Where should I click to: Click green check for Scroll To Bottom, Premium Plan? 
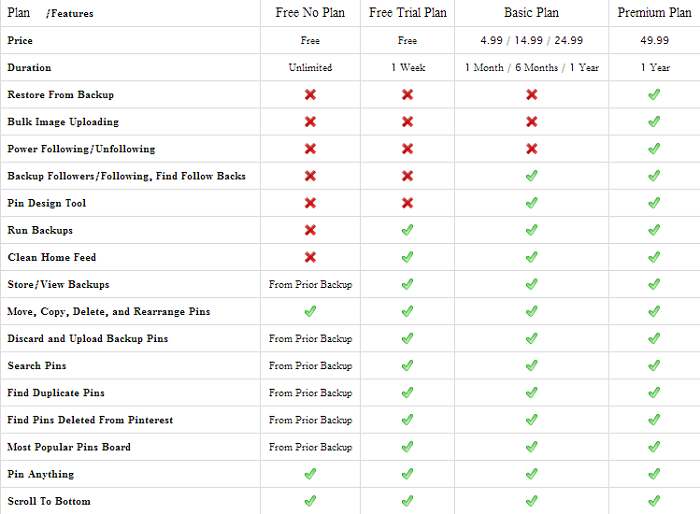pos(654,501)
